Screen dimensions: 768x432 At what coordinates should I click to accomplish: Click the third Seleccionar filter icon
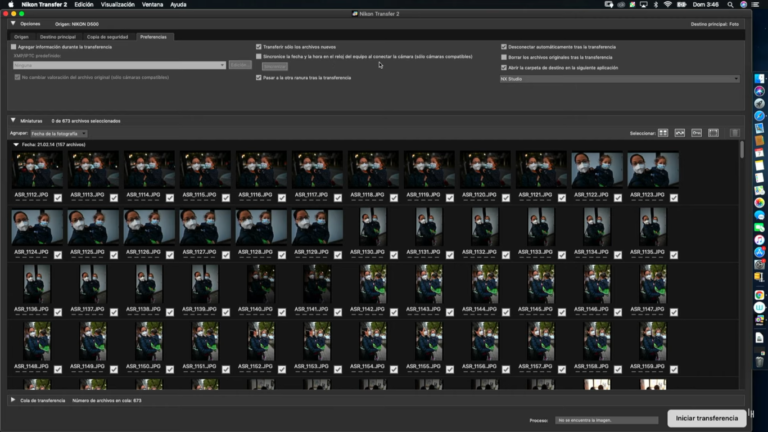(697, 132)
